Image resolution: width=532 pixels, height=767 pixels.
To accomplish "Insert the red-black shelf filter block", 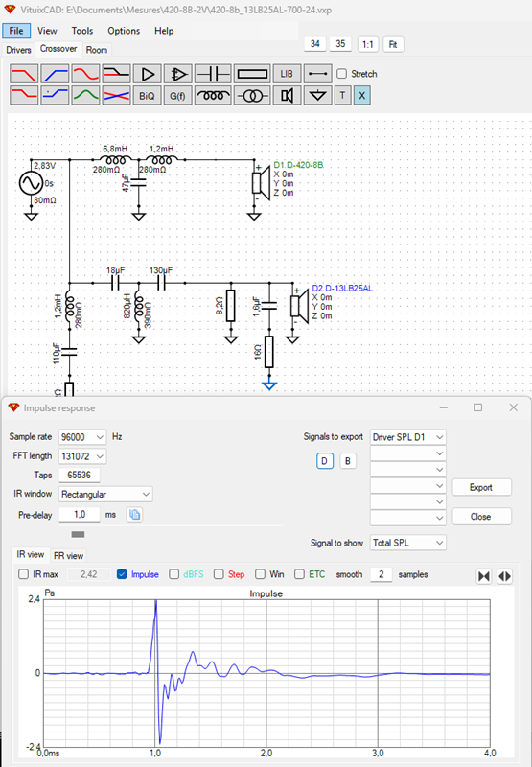I will pyautogui.click(x=116, y=74).
